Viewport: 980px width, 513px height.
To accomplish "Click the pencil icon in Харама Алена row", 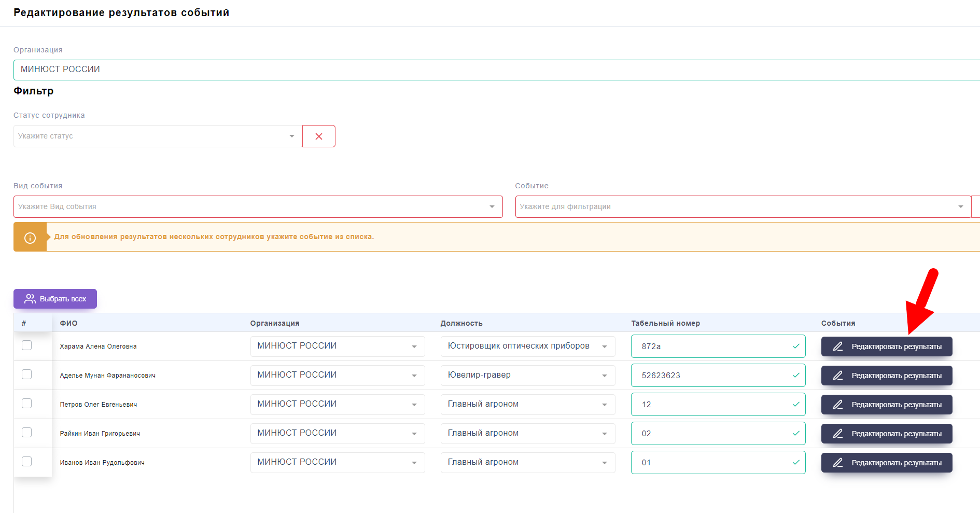I will pos(837,346).
